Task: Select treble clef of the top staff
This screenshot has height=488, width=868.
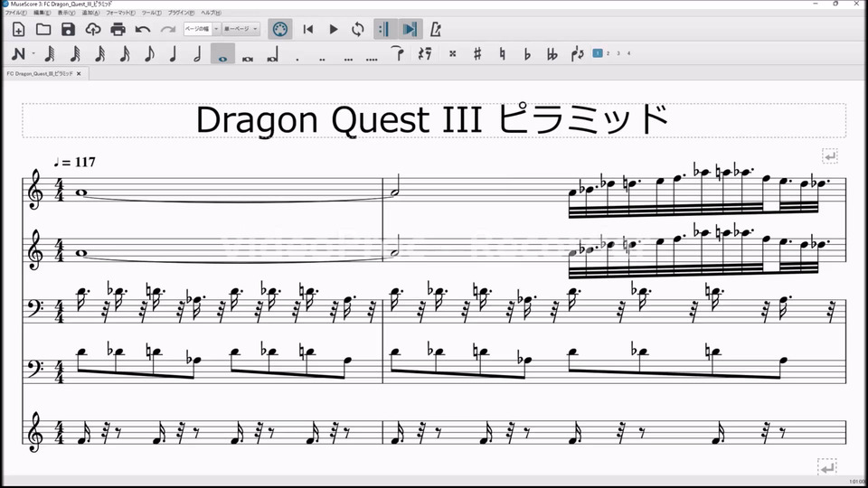Action: tap(35, 190)
